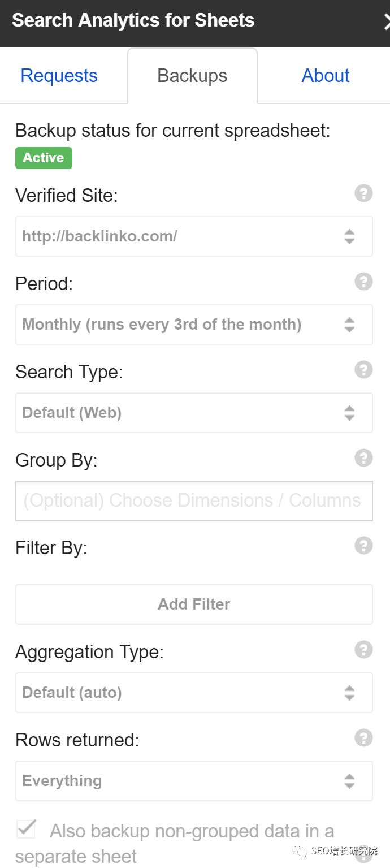Viewport: 390px width, 868px height.
Task: Click the Active backup status badge
Action: [44, 158]
